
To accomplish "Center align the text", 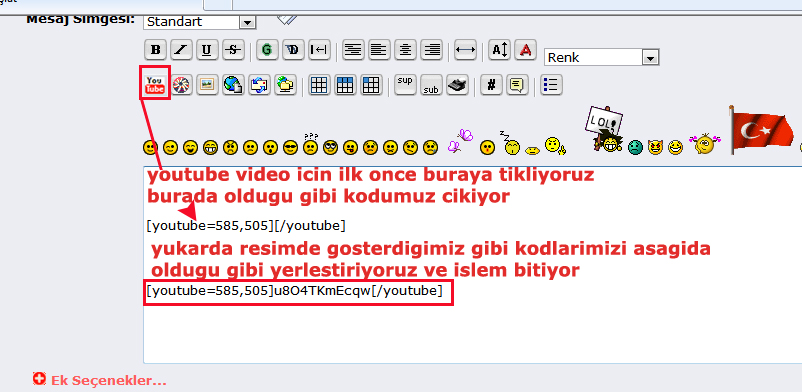I will click(405, 50).
